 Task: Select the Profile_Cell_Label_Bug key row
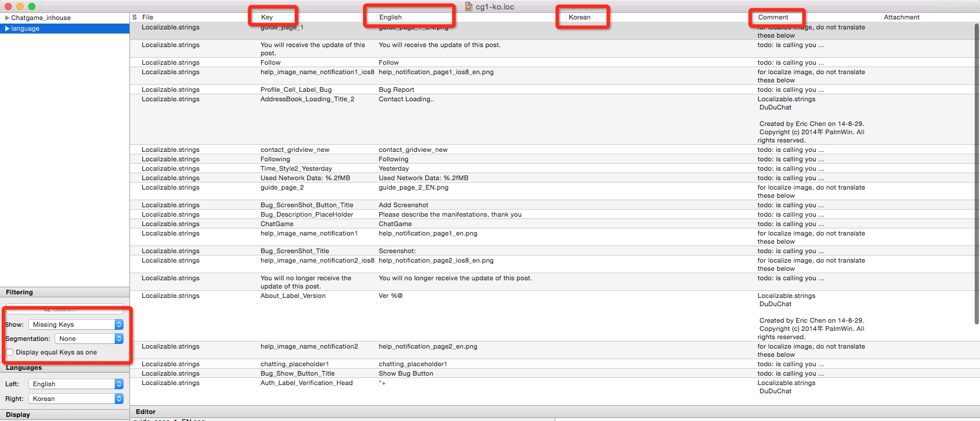point(296,89)
